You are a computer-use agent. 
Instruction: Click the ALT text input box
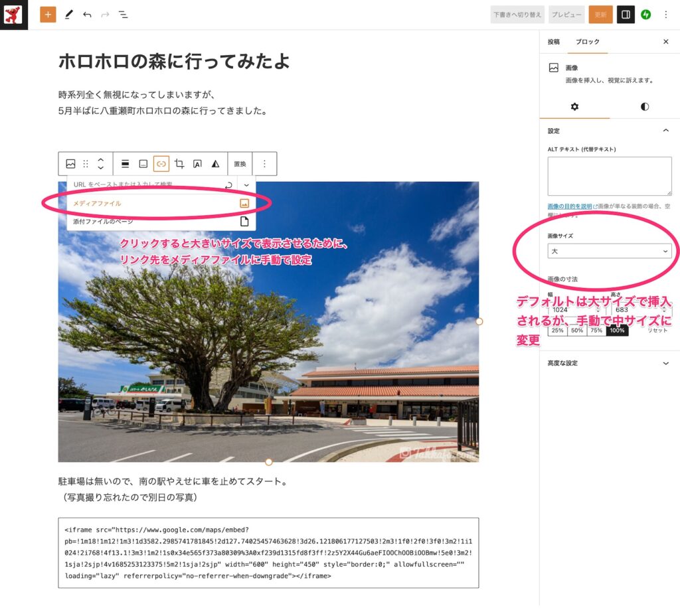click(x=609, y=176)
